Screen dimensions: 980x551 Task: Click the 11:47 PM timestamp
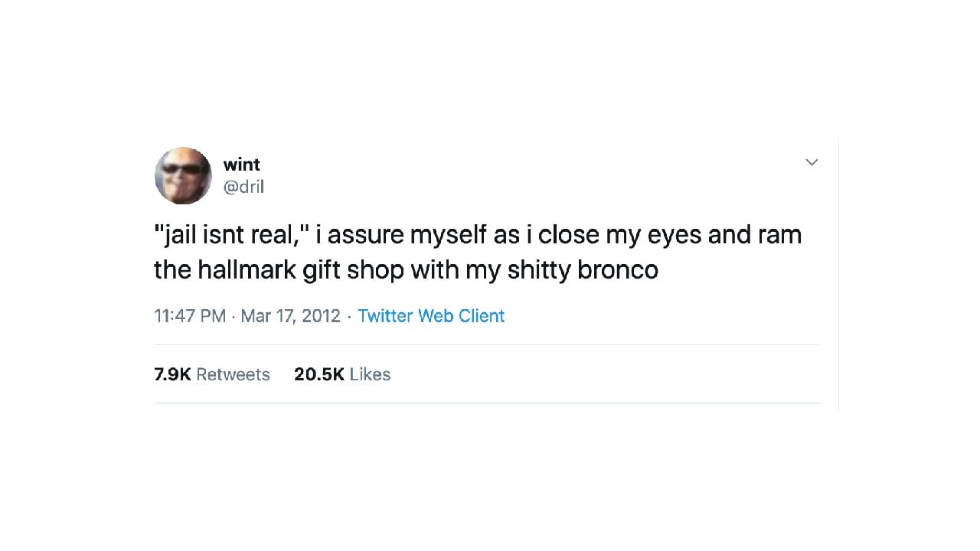[x=190, y=316]
